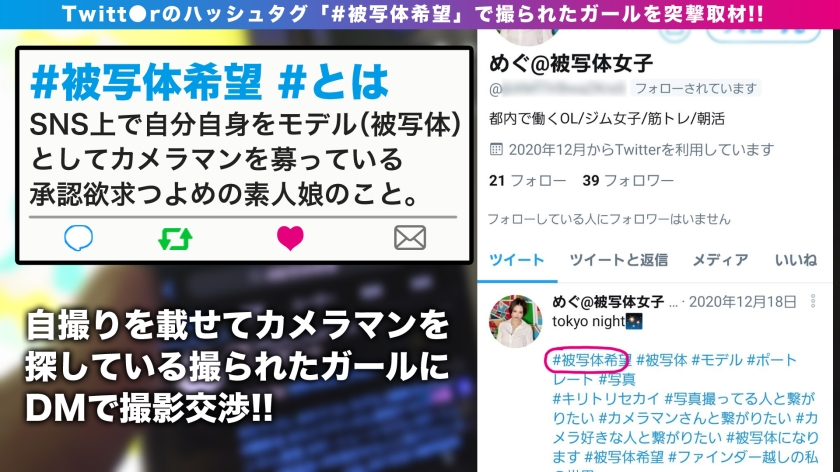Open the 39 フォロワー followers list
This screenshot has width=840, height=472.
(x=628, y=181)
